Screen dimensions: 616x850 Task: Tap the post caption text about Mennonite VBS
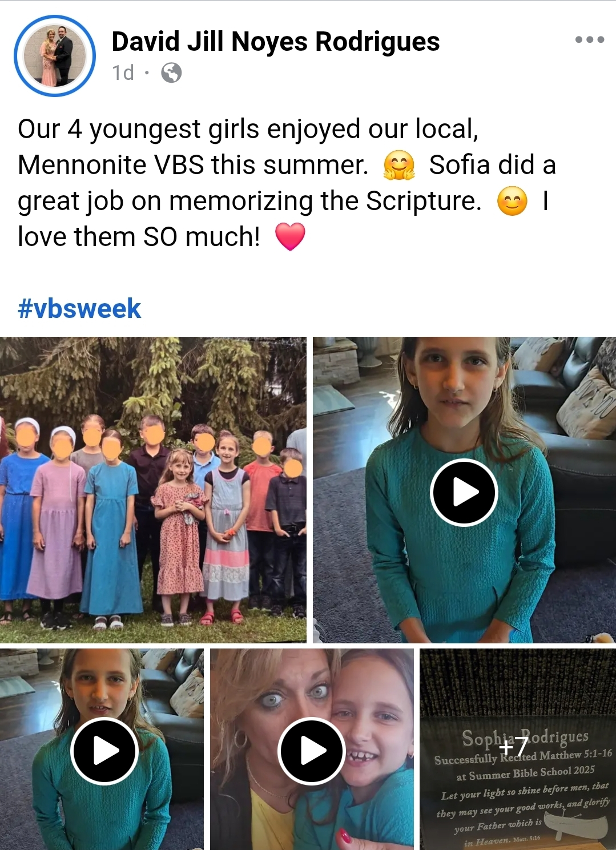pyautogui.click(x=287, y=183)
